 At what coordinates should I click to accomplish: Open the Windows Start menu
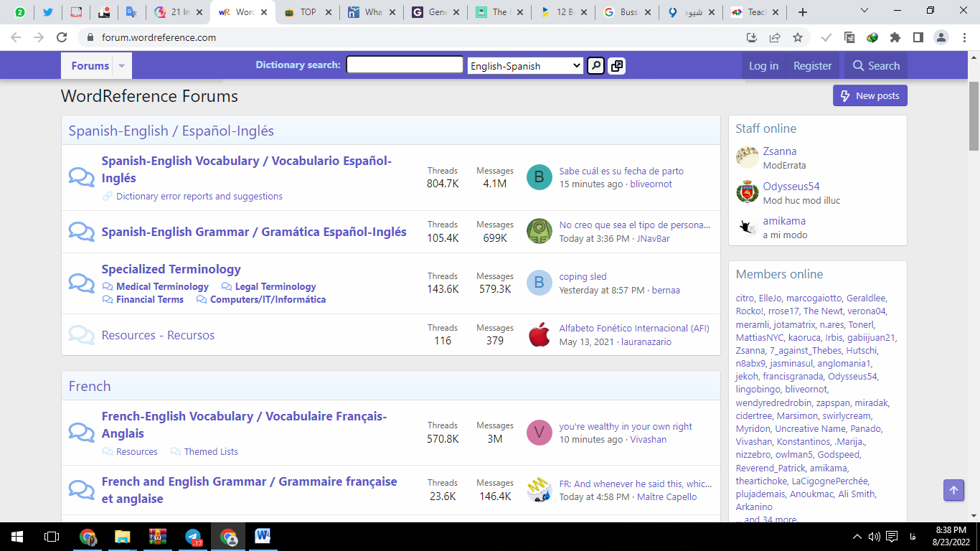click(17, 537)
